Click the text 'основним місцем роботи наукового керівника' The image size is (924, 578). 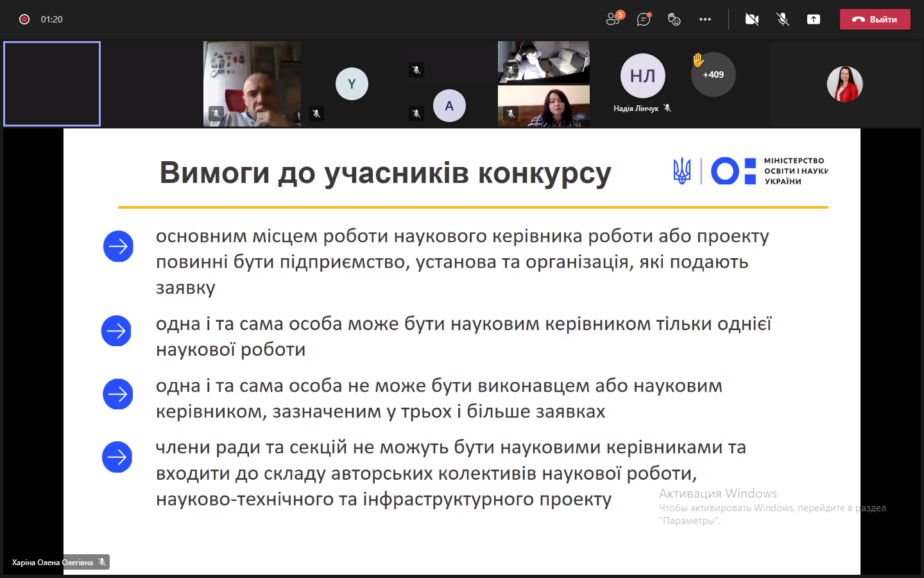tap(370, 236)
